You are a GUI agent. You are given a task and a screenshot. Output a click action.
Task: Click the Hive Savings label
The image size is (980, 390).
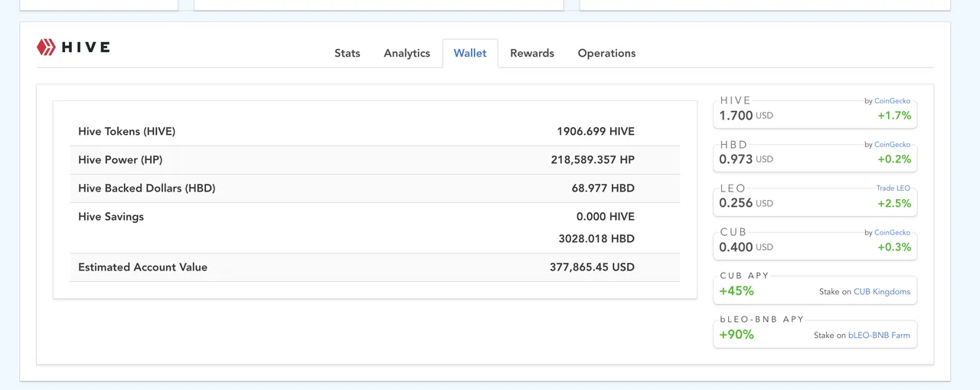coord(111,216)
